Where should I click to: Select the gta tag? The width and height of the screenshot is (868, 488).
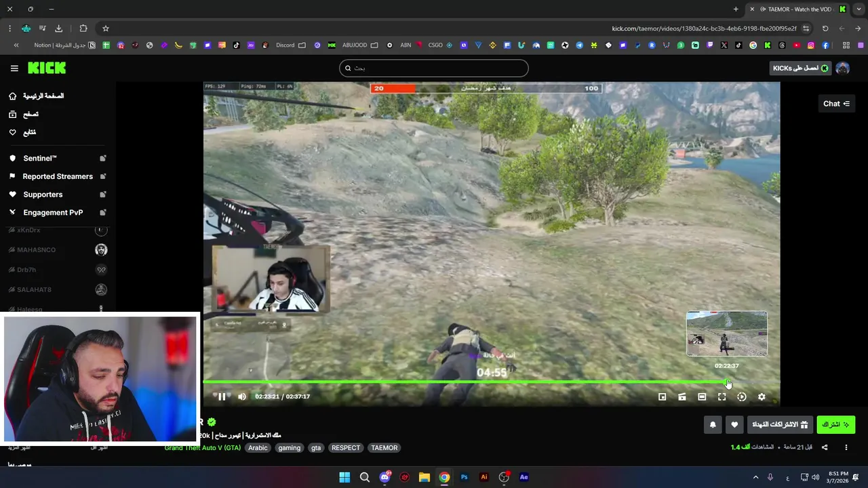[316, 447]
